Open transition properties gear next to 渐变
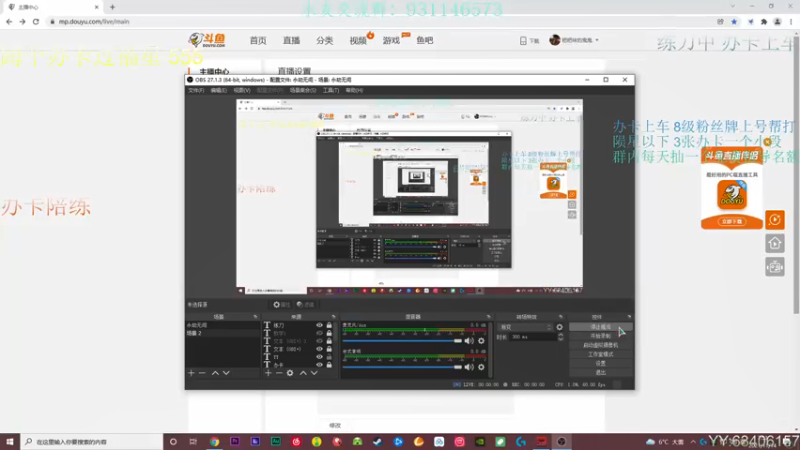The width and height of the screenshot is (800, 450). point(560,327)
